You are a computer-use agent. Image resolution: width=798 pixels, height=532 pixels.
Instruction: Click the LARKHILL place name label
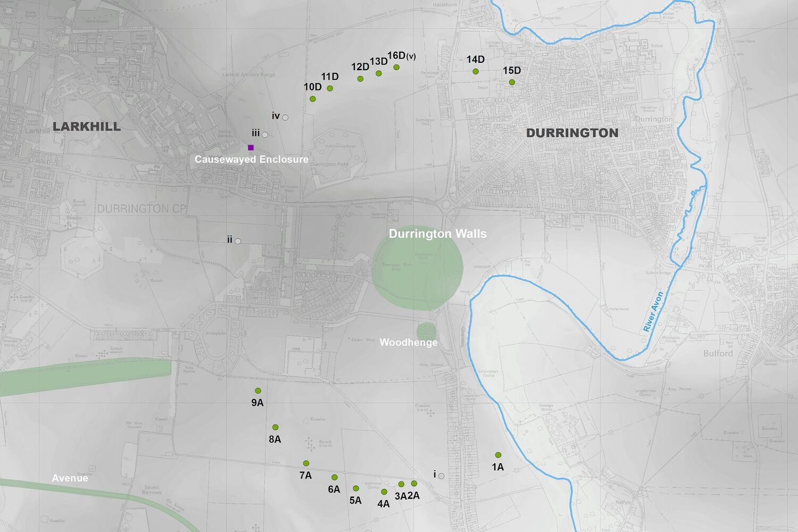tap(87, 127)
